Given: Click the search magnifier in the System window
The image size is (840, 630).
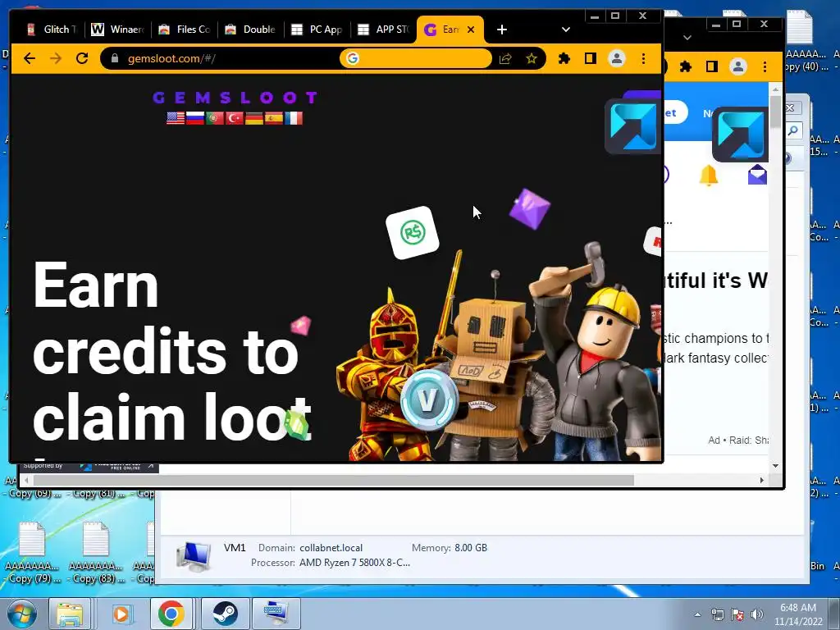Looking at the screenshot, I should (793, 130).
